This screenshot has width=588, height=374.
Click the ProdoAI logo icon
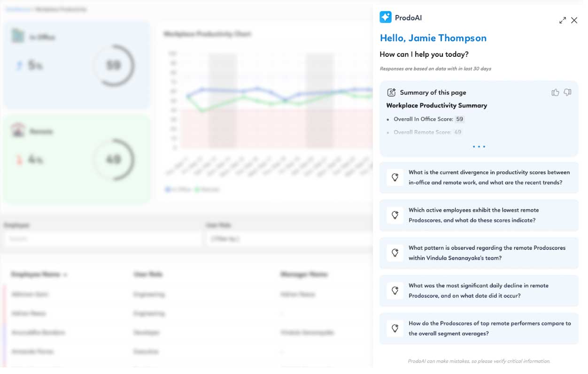click(x=385, y=17)
